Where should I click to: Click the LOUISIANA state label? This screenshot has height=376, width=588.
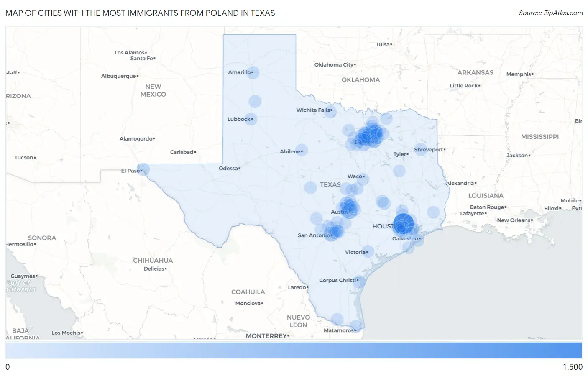click(486, 195)
